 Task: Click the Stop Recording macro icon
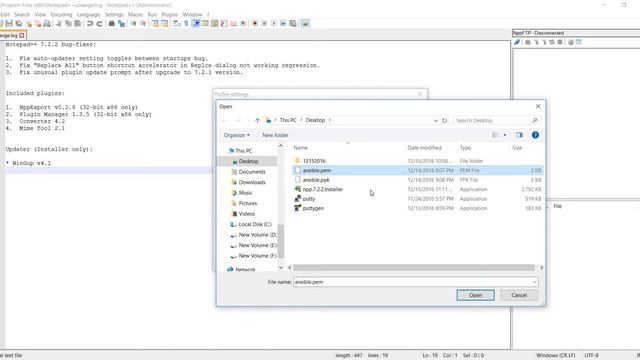pos(264,24)
